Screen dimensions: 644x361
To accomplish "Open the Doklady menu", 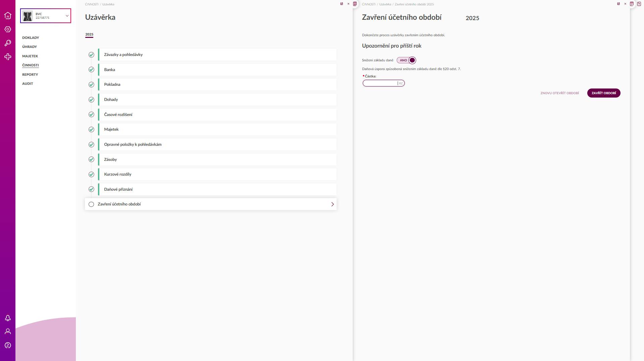I will click(x=31, y=38).
